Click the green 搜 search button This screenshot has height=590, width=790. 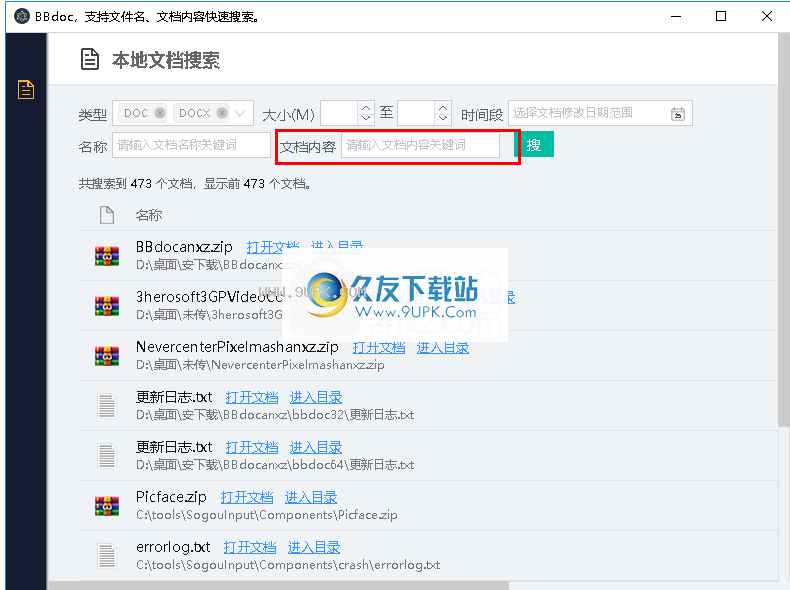coord(534,144)
